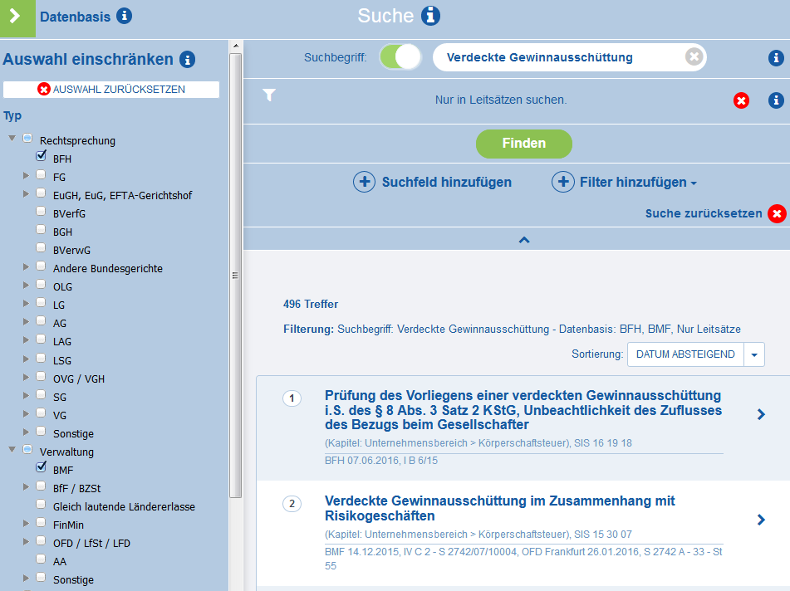The height and width of the screenshot is (591, 790).
Task: Click plus icon for Suchfeld hinzufügen
Action: point(364,182)
